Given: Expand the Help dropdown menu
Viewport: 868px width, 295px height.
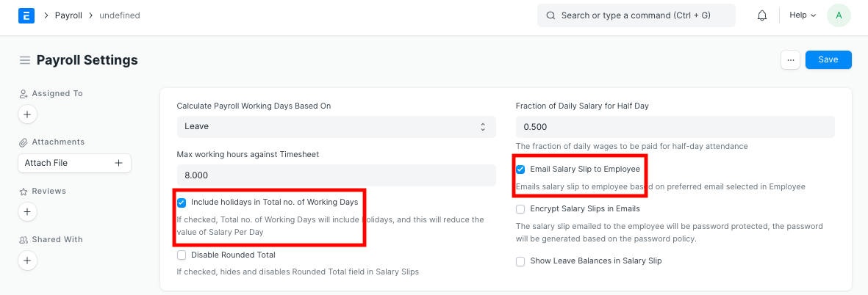Looking at the screenshot, I should click(803, 15).
